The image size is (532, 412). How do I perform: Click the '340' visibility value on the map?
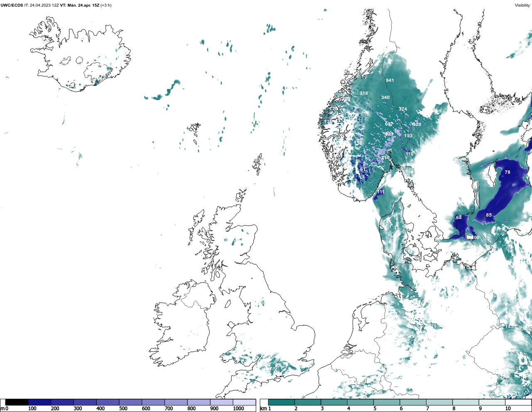pos(386,97)
